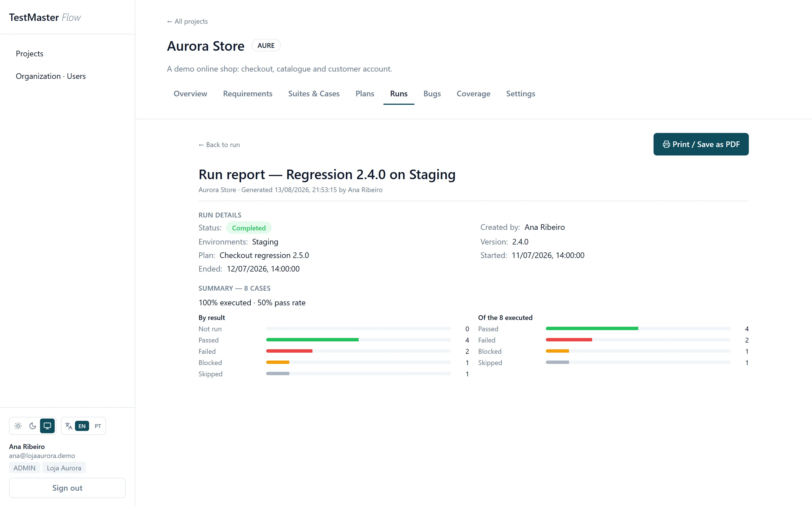Image resolution: width=812 pixels, height=507 pixels.
Task: Switch to dark theme moon icon
Action: pyautogui.click(x=32, y=426)
